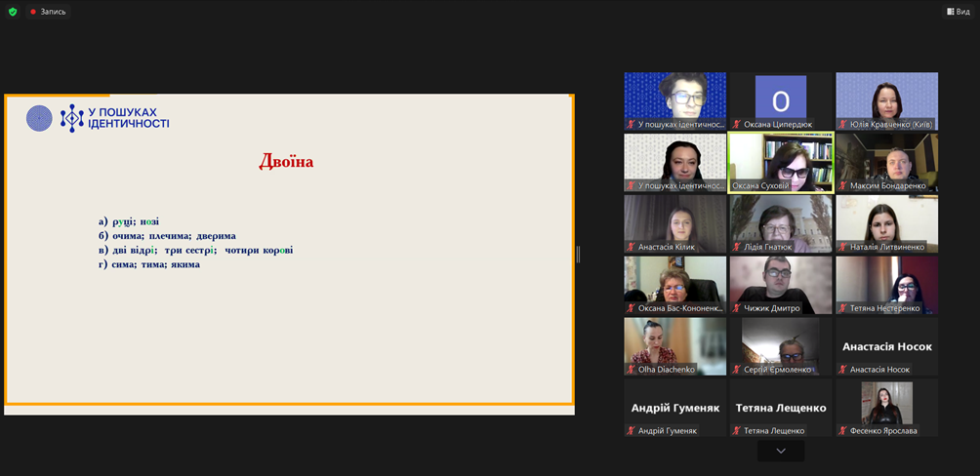The width and height of the screenshot is (980, 476).
Task: Click the divider handle beside the shared slide
Action: pos(578,255)
